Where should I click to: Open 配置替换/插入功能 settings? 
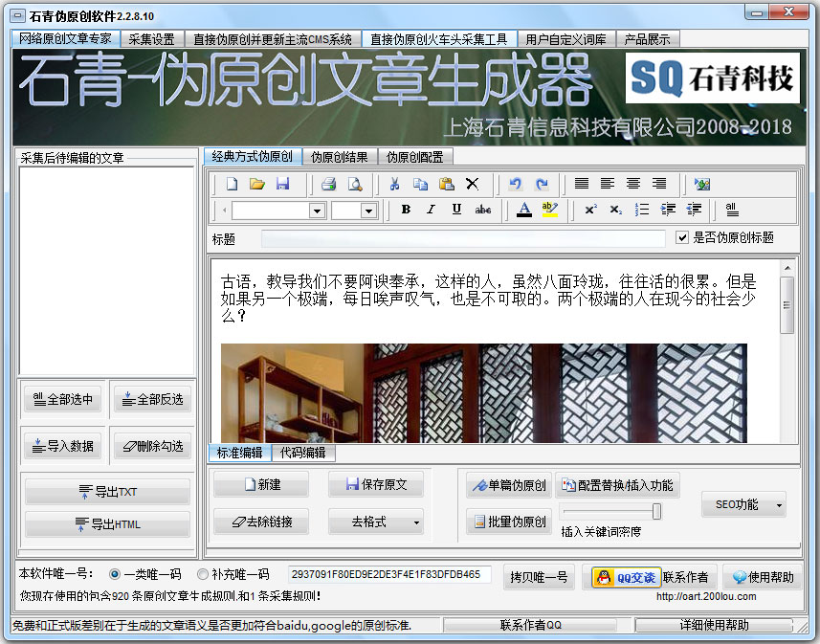[x=617, y=485]
